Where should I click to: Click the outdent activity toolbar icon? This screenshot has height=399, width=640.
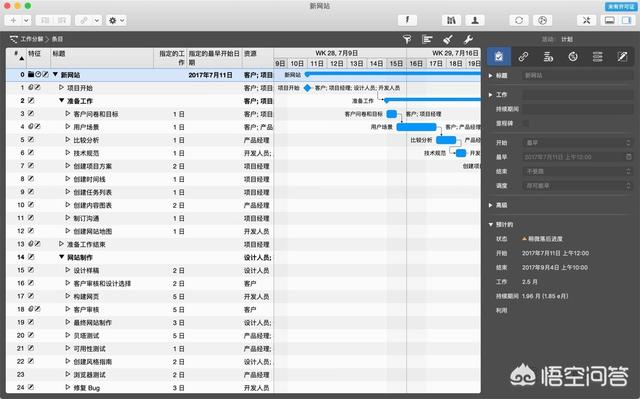(x=45, y=20)
